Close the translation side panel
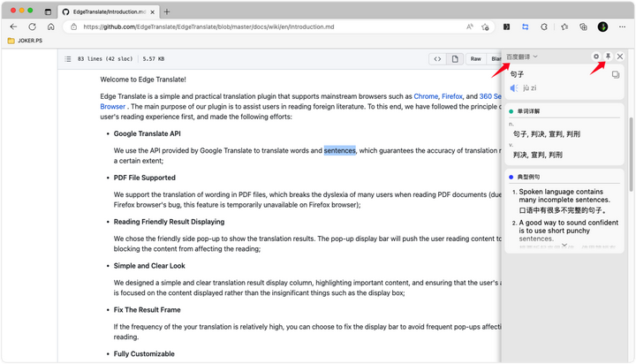The height and width of the screenshot is (364, 636). [620, 57]
